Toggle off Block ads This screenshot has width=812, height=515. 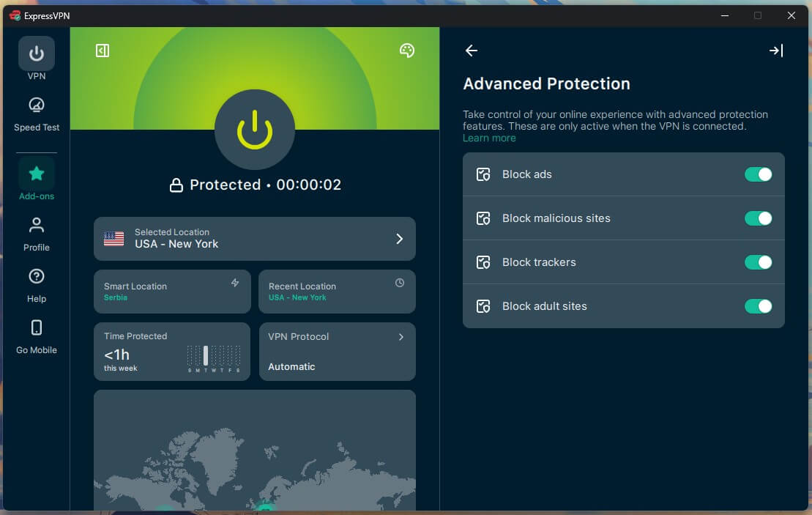point(758,174)
